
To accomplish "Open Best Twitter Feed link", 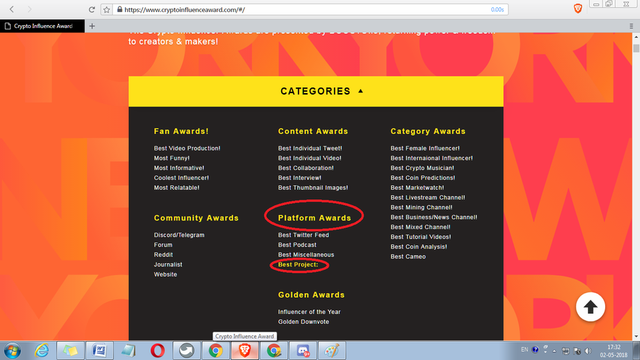I will [x=303, y=235].
